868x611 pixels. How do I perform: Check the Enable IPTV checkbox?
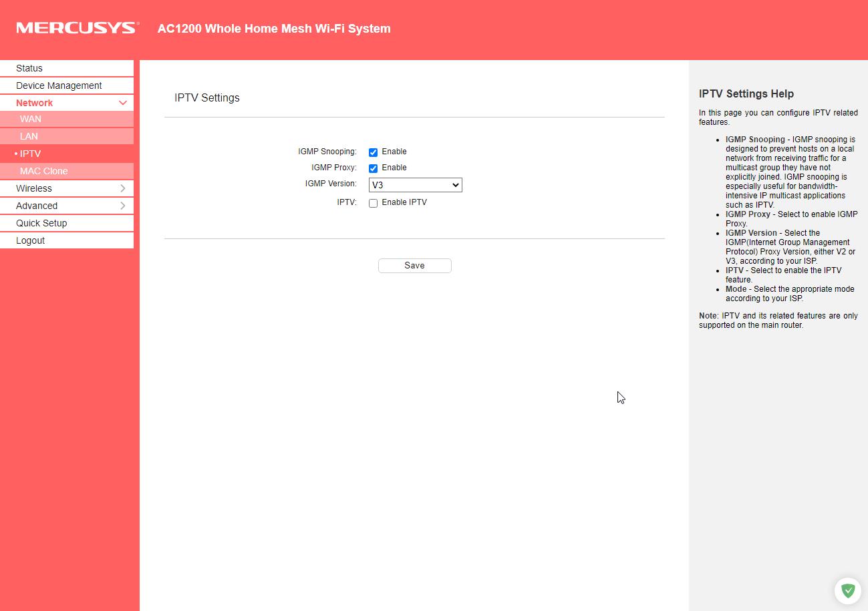[x=373, y=203]
